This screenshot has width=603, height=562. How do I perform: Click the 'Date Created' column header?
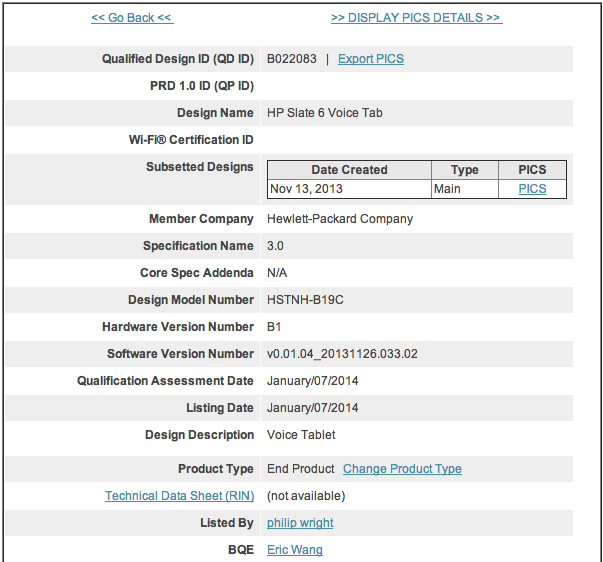coord(349,170)
